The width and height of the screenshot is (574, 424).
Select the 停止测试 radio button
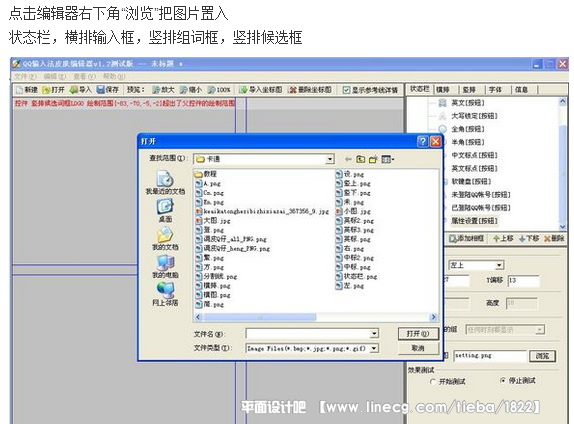click(x=503, y=381)
